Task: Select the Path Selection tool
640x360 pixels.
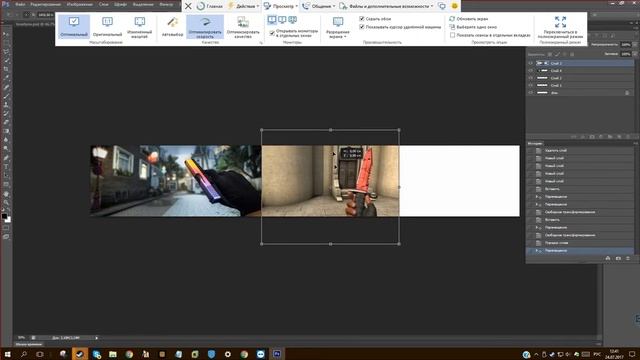Action: coord(6,176)
